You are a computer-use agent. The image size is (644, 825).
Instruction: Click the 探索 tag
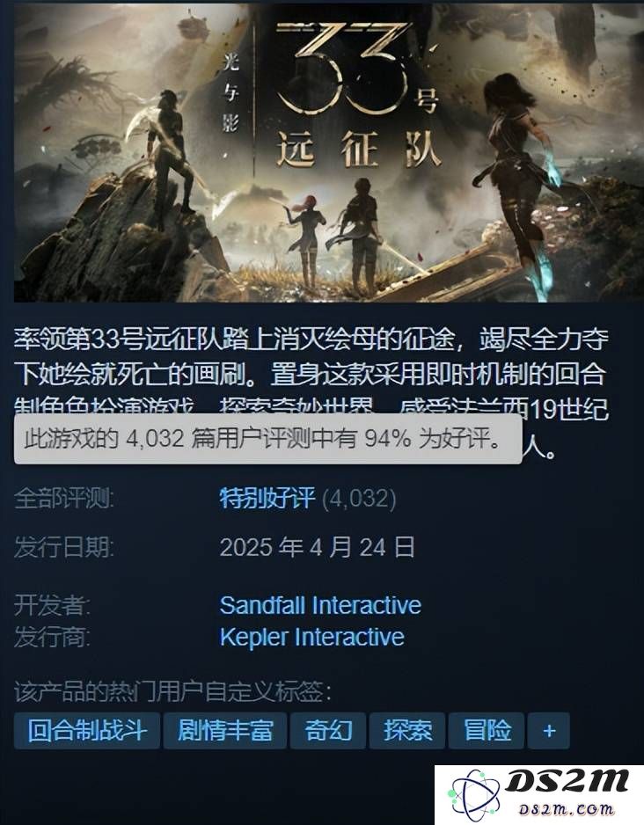pos(407,730)
